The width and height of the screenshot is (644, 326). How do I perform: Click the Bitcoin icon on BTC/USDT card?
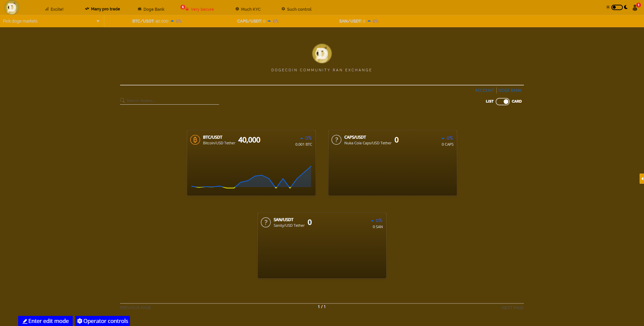[x=195, y=140]
